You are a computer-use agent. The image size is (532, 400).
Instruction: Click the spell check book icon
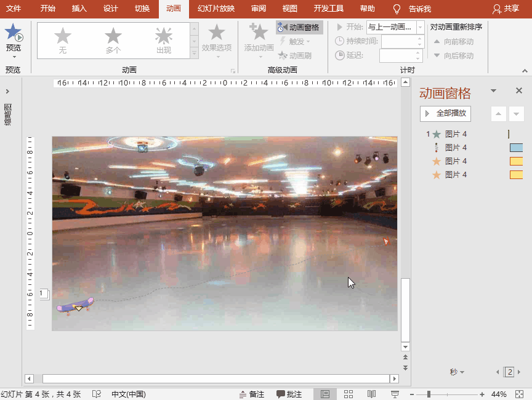pos(97,394)
